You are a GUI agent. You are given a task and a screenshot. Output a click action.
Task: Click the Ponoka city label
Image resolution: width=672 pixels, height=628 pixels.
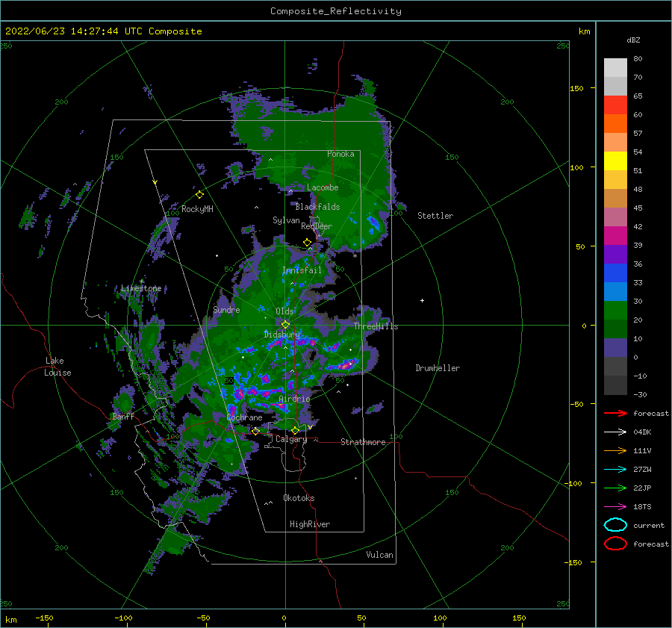click(x=340, y=154)
